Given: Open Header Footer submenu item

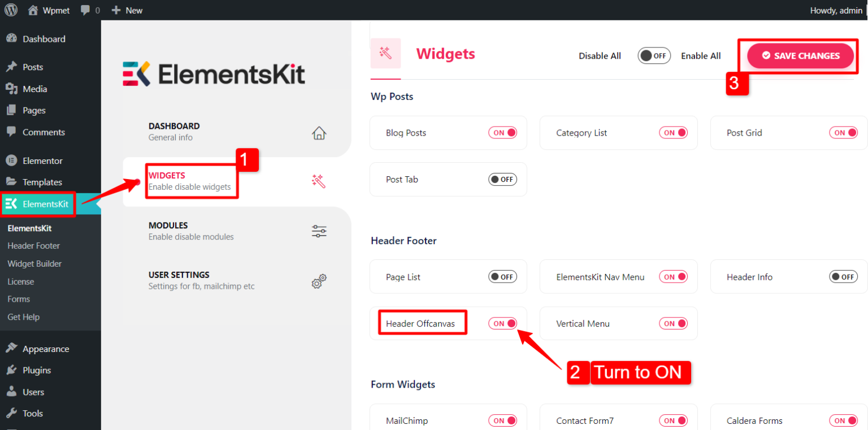Looking at the screenshot, I should 34,246.
